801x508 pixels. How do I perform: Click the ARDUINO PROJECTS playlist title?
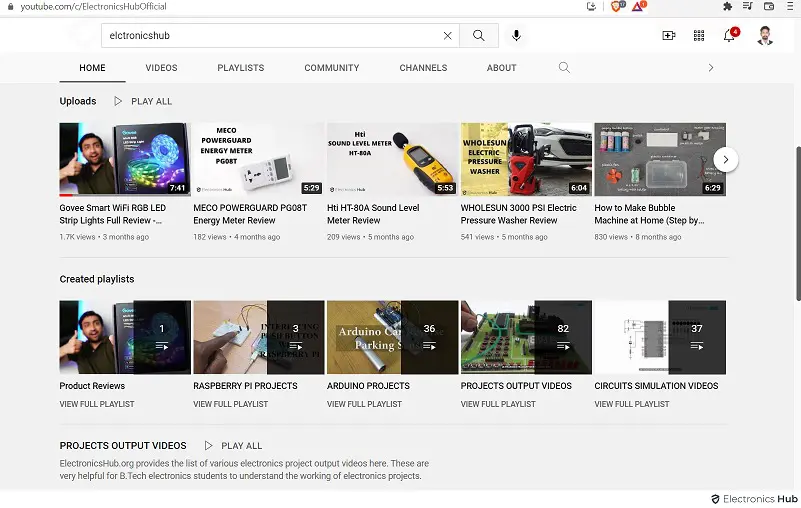tap(368, 386)
